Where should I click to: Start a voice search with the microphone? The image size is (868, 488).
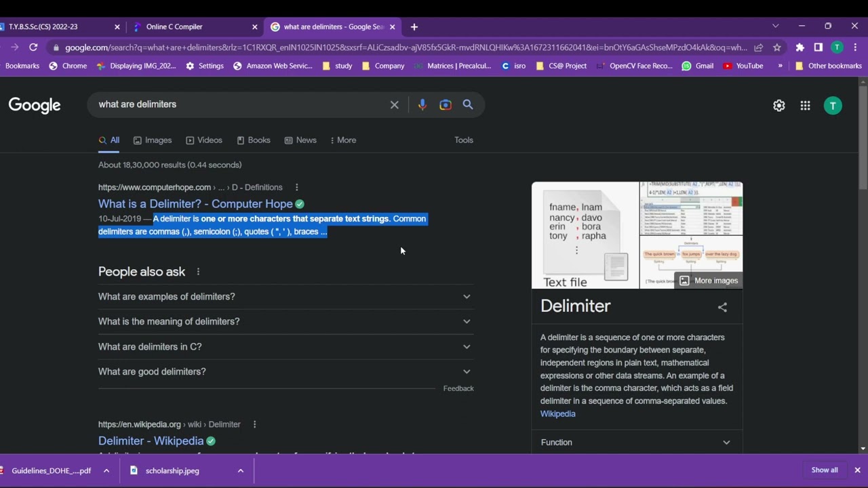(x=422, y=104)
